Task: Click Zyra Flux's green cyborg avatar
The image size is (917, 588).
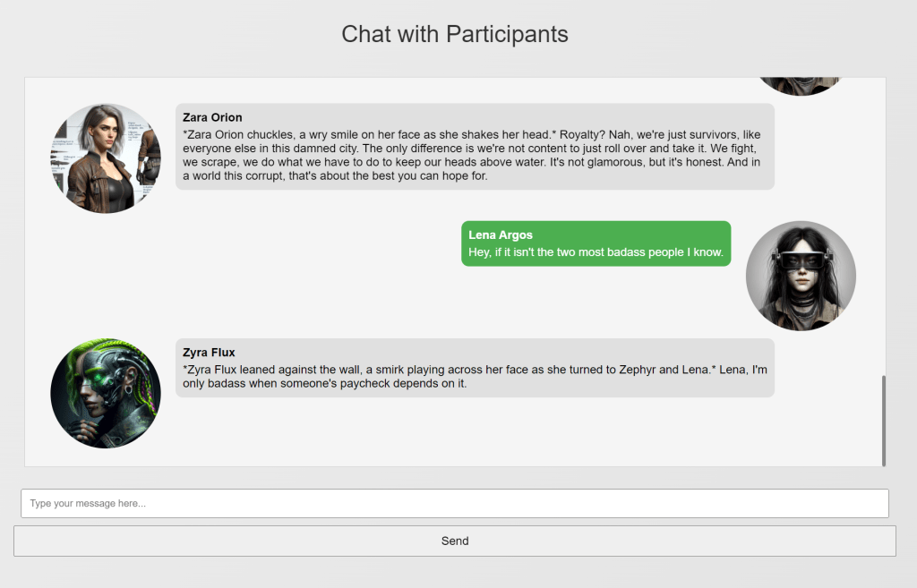Action: [x=106, y=393]
